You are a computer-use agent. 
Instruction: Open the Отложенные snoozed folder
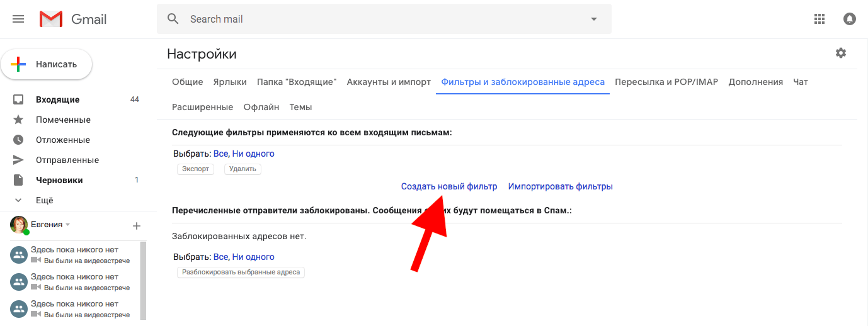click(x=62, y=140)
